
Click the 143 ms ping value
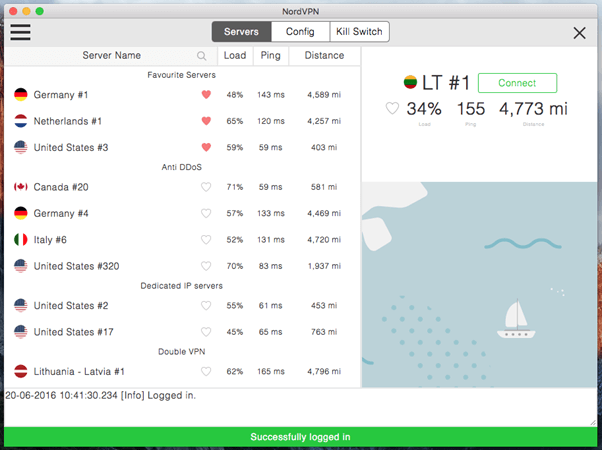[271, 94]
